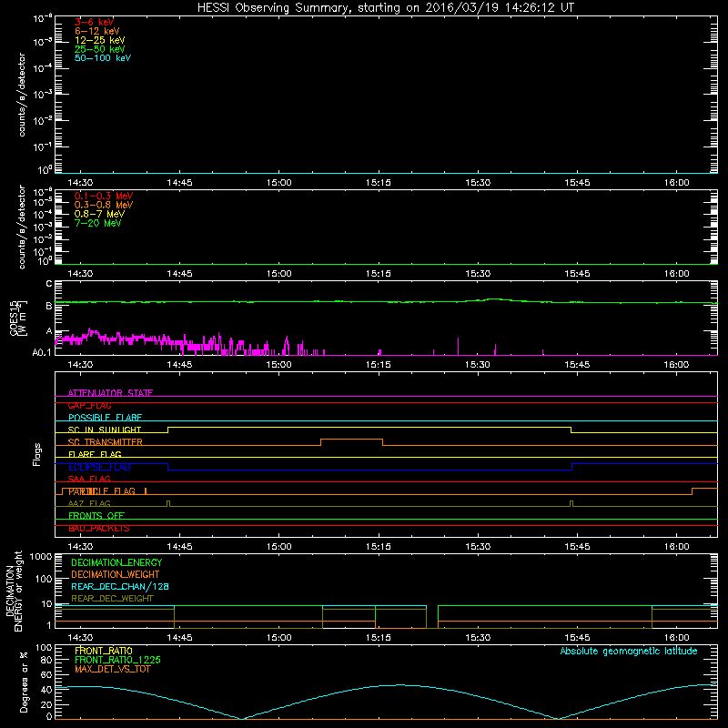Image resolution: width=728 pixels, height=728 pixels.
Task: Click 14:30 time label under the Flags panel
Action: click(80, 547)
